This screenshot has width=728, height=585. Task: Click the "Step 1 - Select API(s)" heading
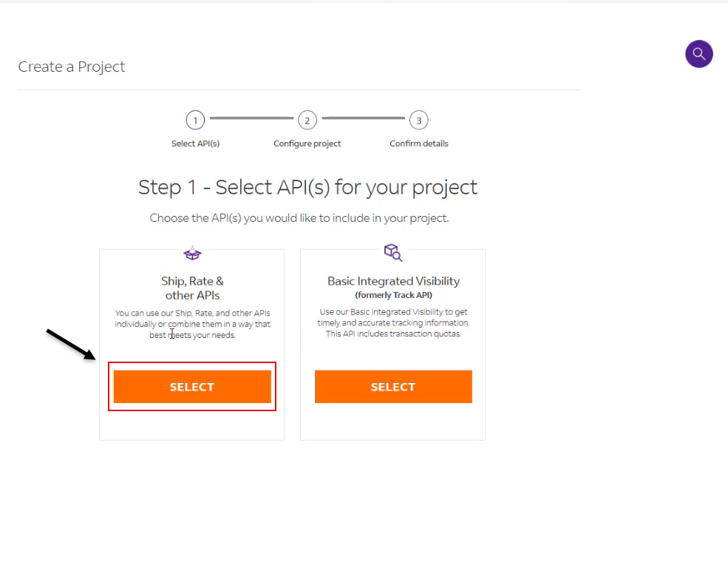[307, 187]
